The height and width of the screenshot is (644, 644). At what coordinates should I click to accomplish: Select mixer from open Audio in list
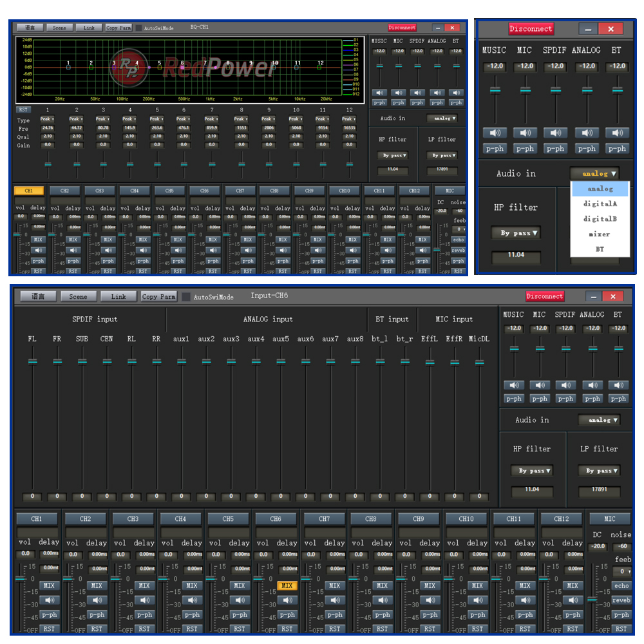(x=600, y=234)
